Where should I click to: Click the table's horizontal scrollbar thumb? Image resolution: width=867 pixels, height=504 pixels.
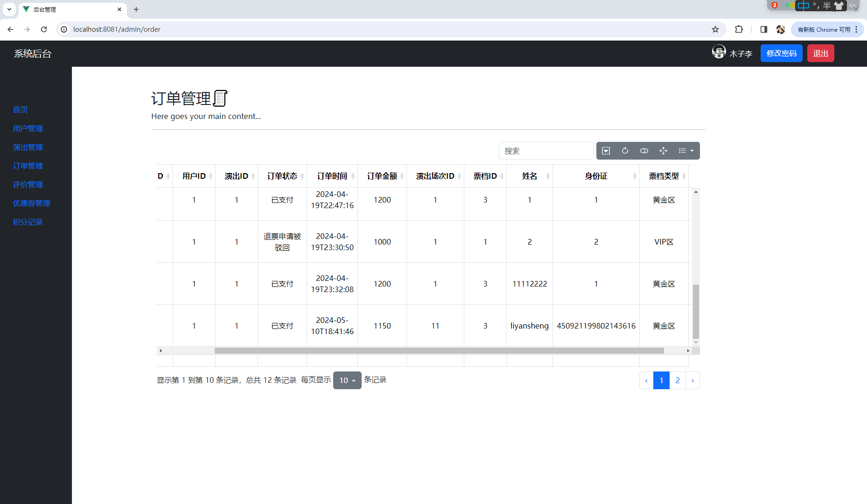439,350
